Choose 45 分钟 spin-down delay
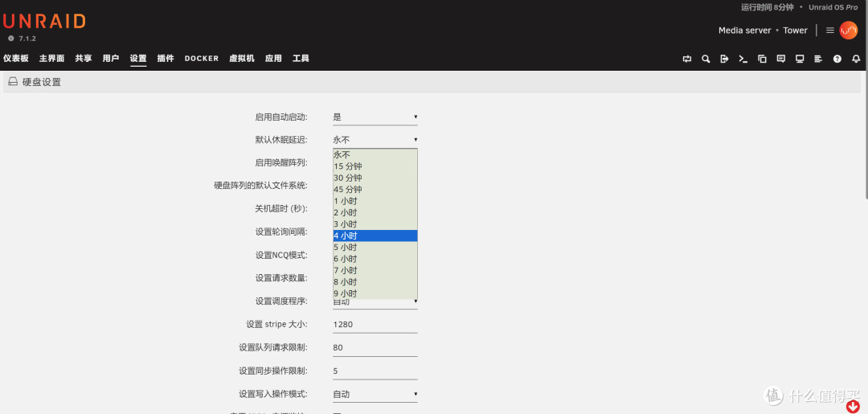Screen dimensions: 868x414 pos(375,189)
